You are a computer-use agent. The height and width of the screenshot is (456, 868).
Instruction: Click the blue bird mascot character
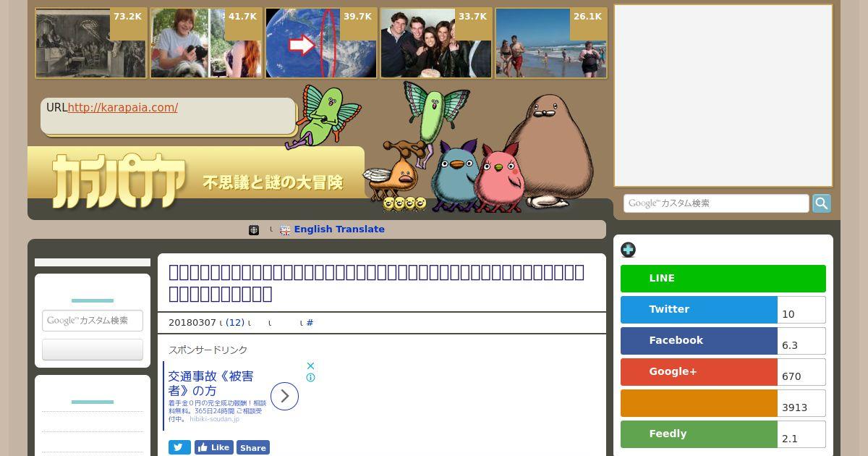454,177
